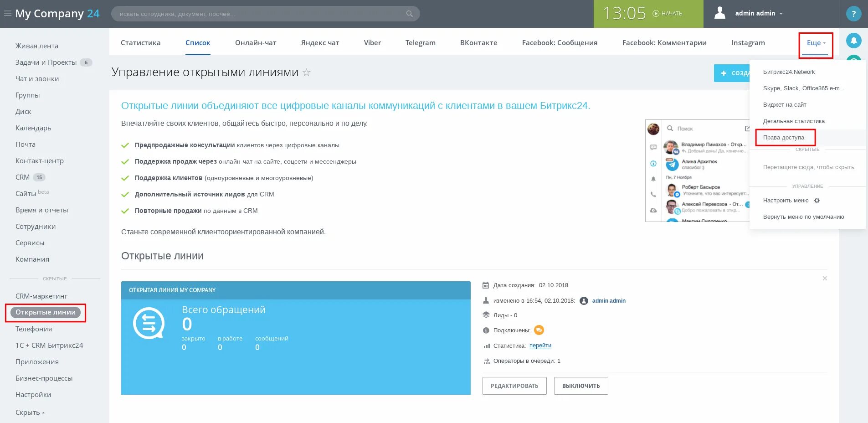
Task: Click the admin admin avatar in modified row
Action: click(x=584, y=301)
